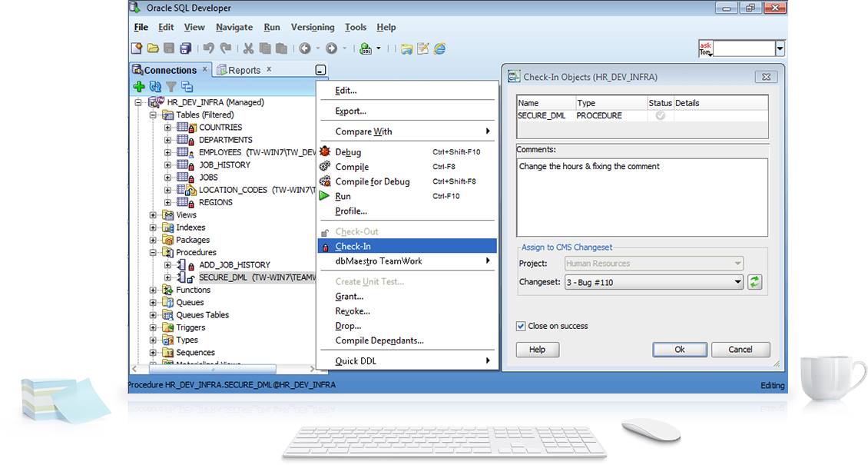Collapse the Procedures tree node

tap(154, 252)
